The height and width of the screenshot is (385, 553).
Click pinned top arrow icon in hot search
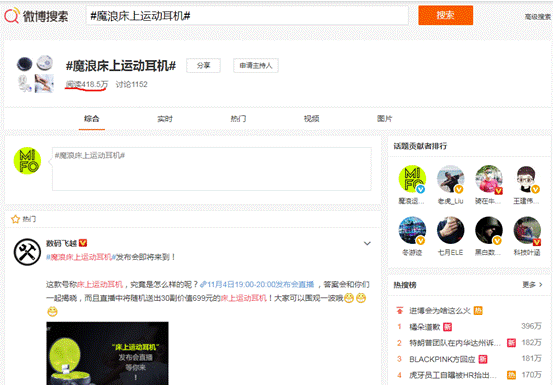tap(400, 311)
